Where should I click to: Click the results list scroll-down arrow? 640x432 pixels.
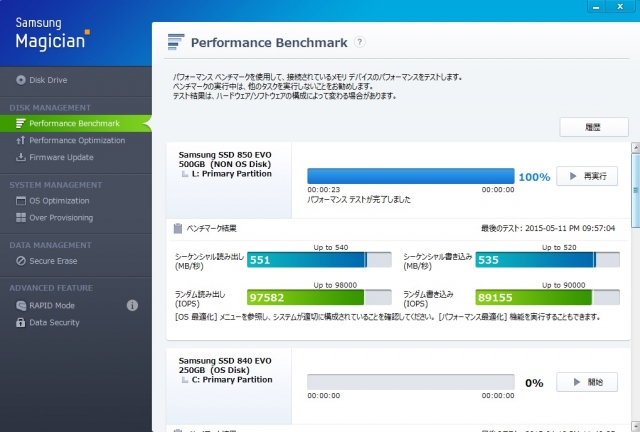(636, 426)
